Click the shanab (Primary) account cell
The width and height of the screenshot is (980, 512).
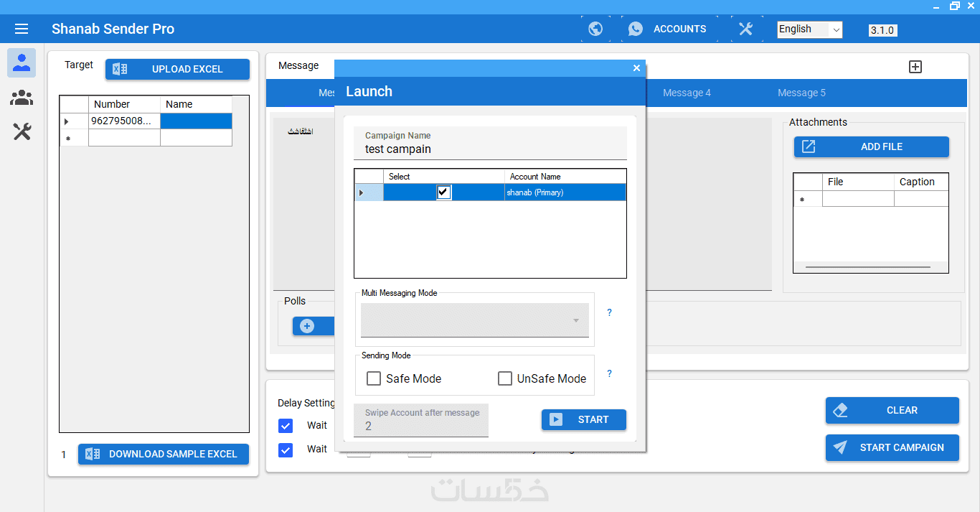565,192
